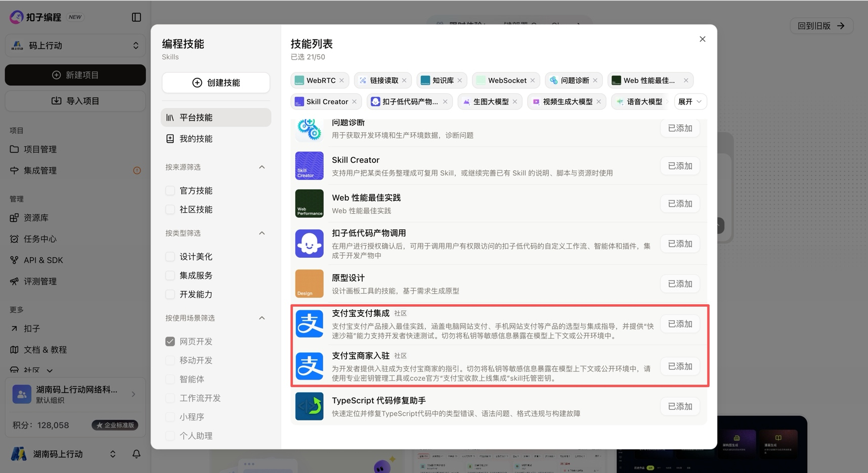Check the 智能体 checkbox
This screenshot has height=473, width=868.
click(x=170, y=379)
